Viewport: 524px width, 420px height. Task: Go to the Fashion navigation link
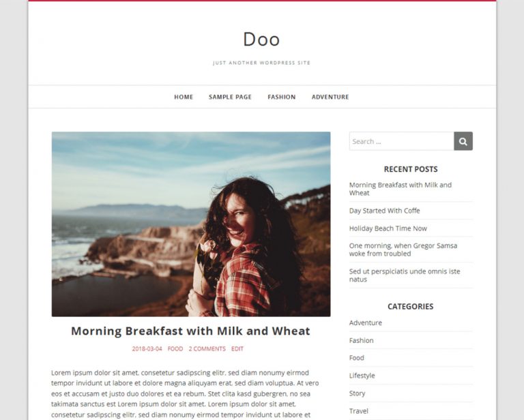point(281,97)
